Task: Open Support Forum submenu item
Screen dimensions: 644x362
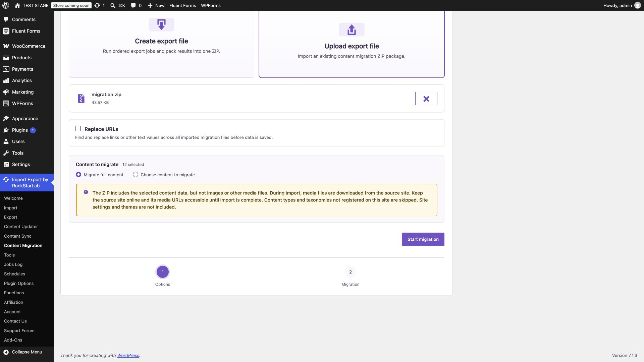Action: point(19,330)
